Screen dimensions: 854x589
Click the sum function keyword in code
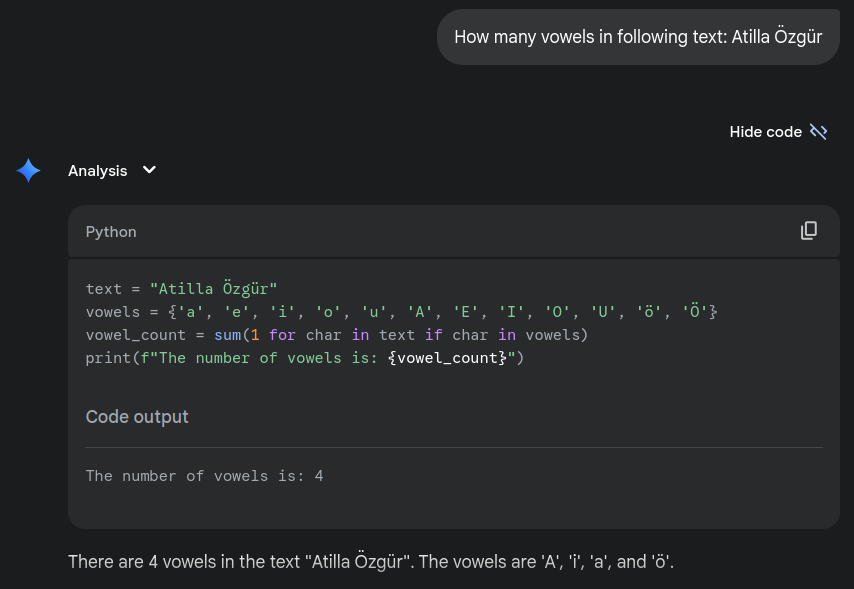coord(228,335)
